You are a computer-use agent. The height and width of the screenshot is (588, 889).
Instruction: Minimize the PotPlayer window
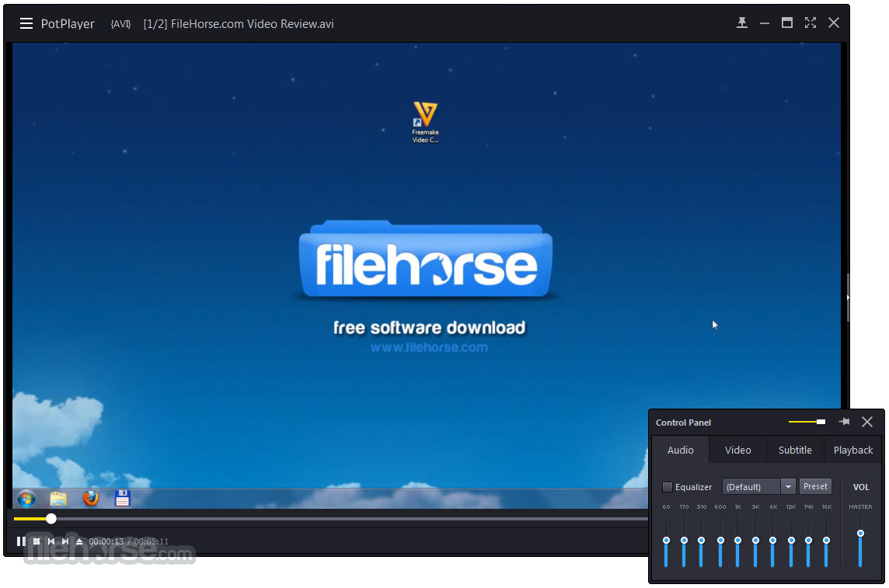click(764, 23)
